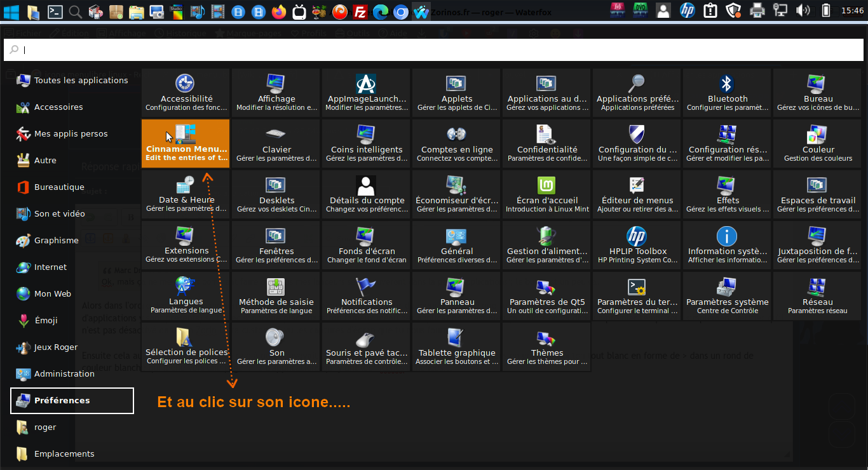Viewport: 868px width, 470px height.
Task: Open the Emplacements places entry
Action: tap(64, 454)
